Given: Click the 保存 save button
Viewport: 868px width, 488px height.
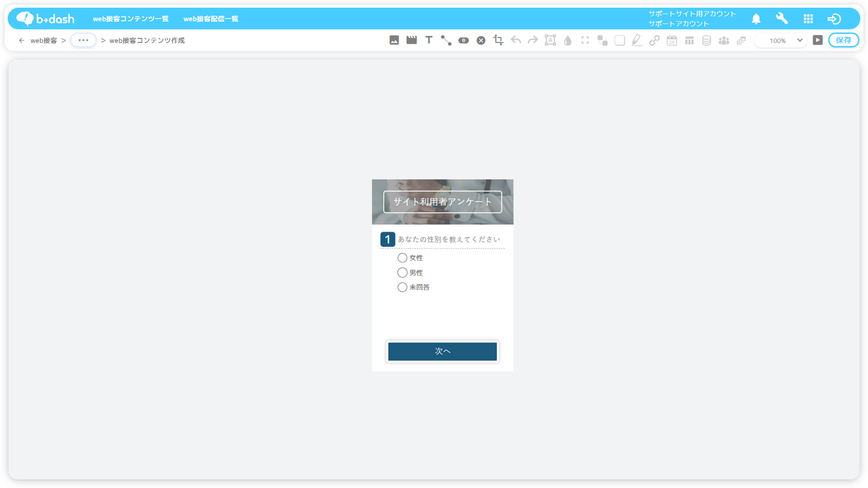Looking at the screenshot, I should [843, 40].
